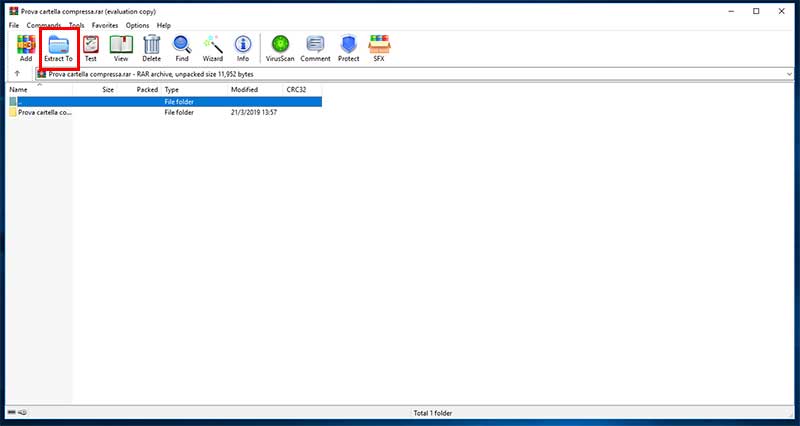Add a Comment to the archive
The width and height of the screenshot is (800, 426).
(x=315, y=48)
